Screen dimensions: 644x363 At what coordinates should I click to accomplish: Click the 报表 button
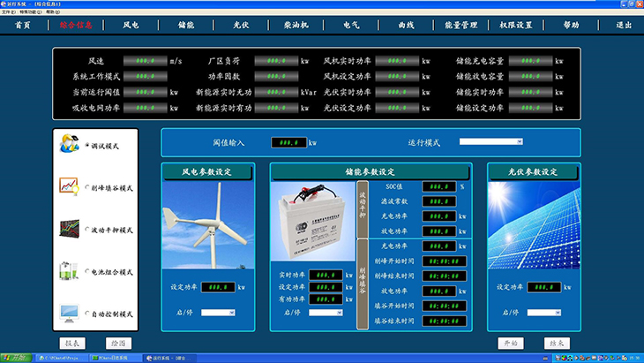pyautogui.click(x=73, y=343)
